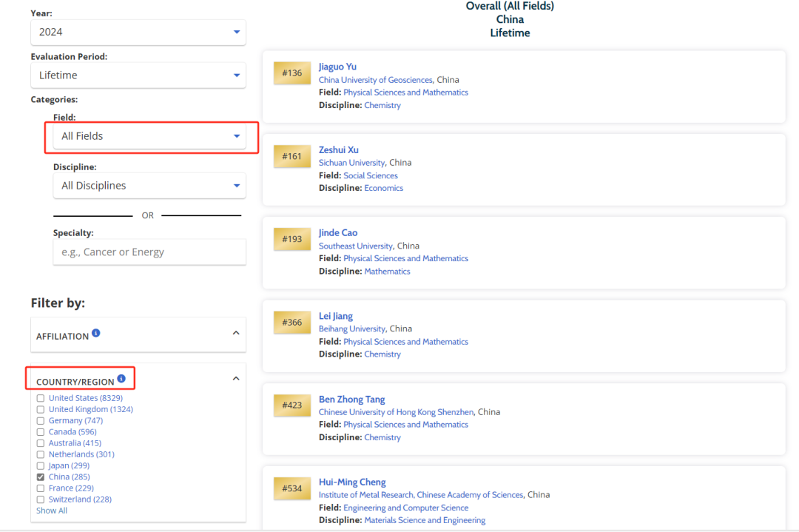Open Lei Jiang profile link
The width and height of the screenshot is (799, 532).
coord(335,316)
